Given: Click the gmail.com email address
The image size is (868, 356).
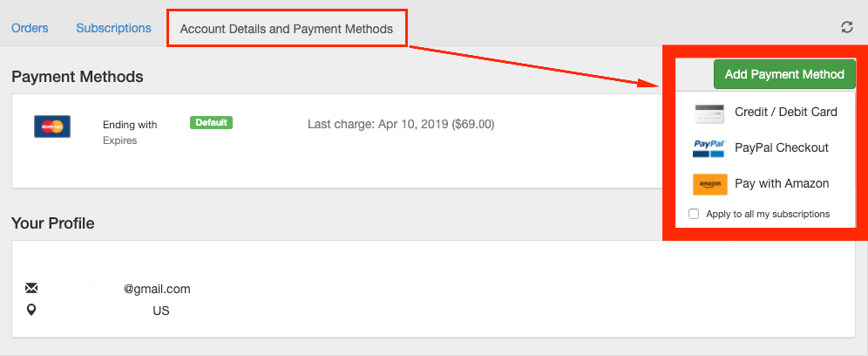Looking at the screenshot, I should coord(157,289).
